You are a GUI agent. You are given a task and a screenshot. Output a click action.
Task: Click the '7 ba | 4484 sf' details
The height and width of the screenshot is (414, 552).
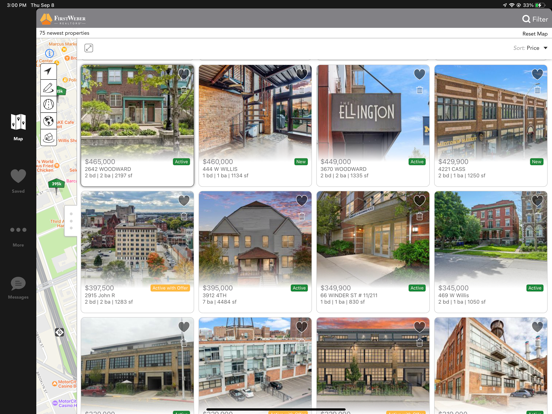pos(220,302)
